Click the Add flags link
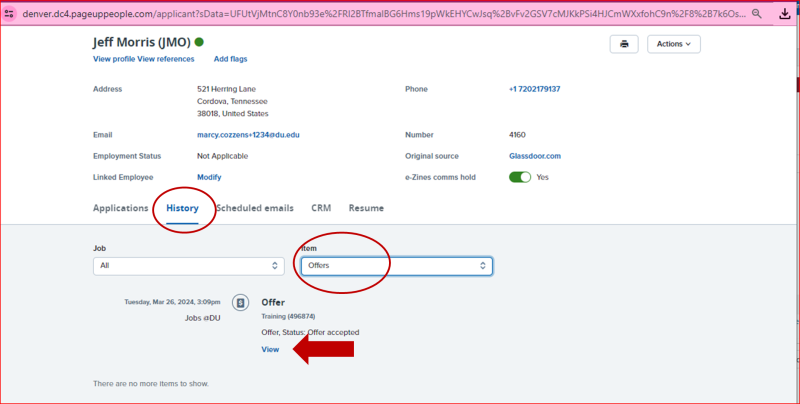 [232, 59]
